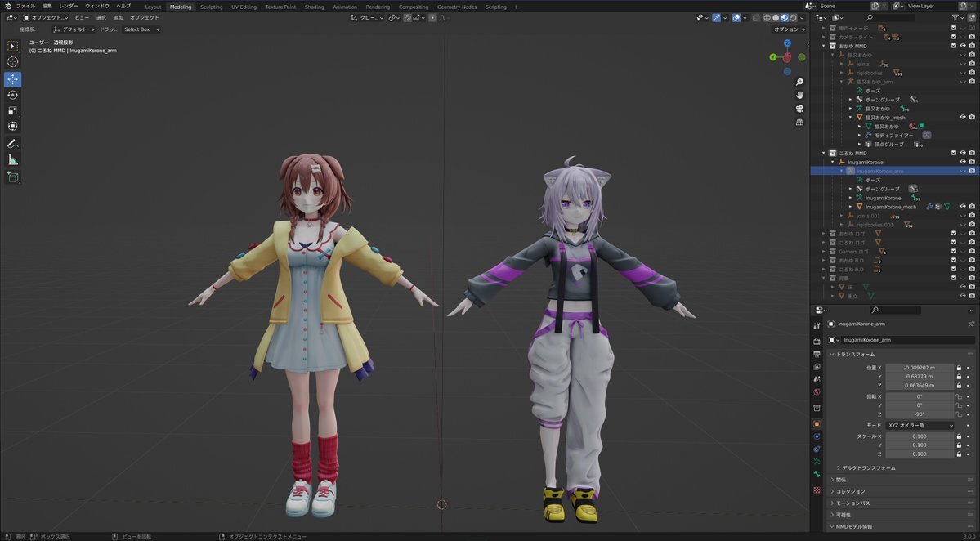Switch to the Sculpting workspace tab
The width and height of the screenshot is (980, 541).
pyautogui.click(x=211, y=7)
